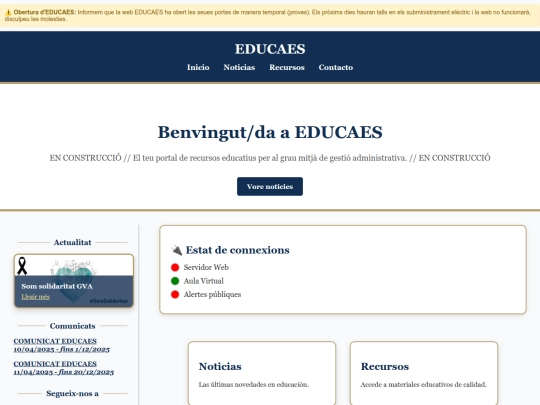Click the warning icon in announcement banner
Screen dimensions: 540x405
9,12
